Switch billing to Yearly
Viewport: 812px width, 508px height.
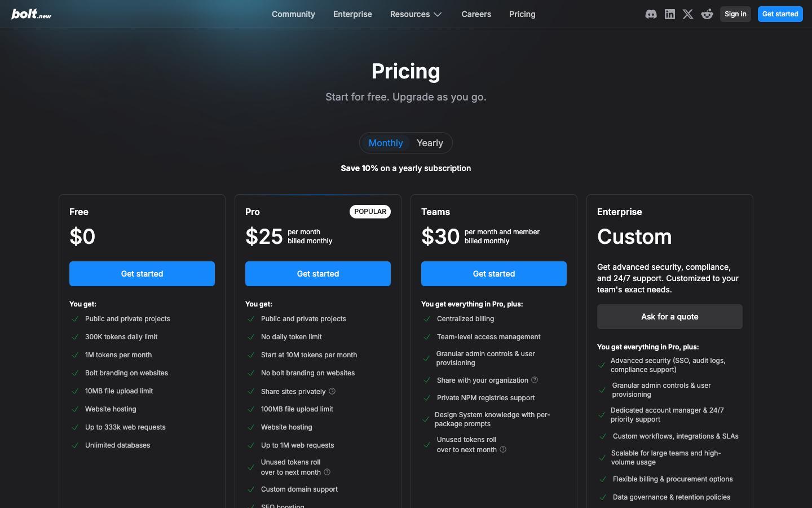pos(430,143)
